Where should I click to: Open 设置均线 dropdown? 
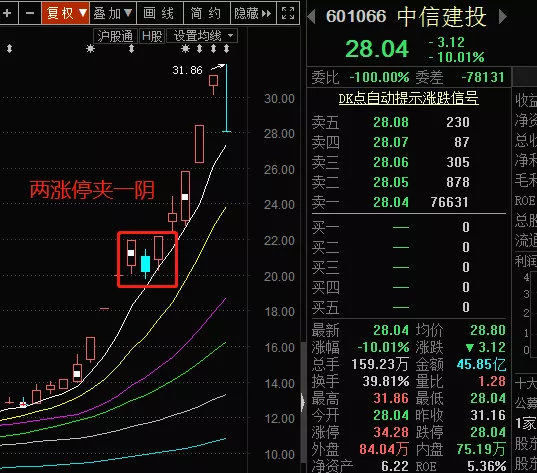[x=202, y=36]
